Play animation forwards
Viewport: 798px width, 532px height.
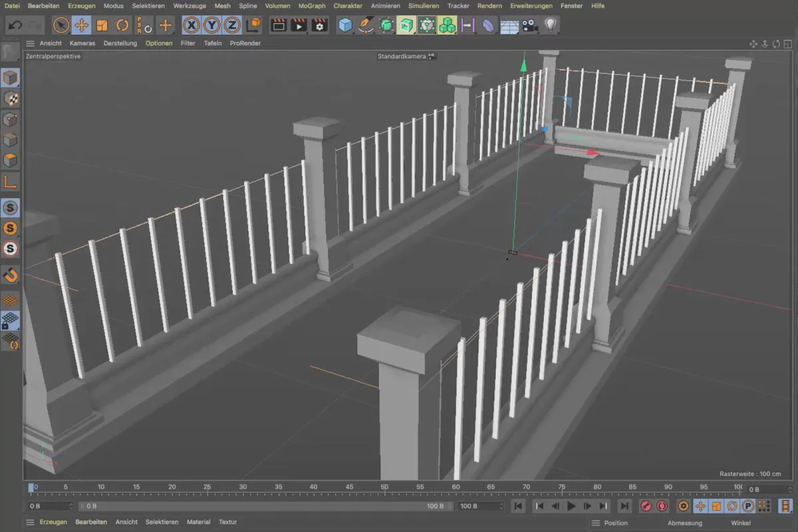[x=571, y=506]
